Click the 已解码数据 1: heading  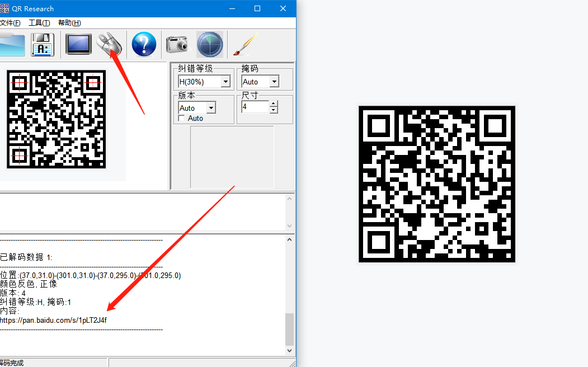(26, 257)
